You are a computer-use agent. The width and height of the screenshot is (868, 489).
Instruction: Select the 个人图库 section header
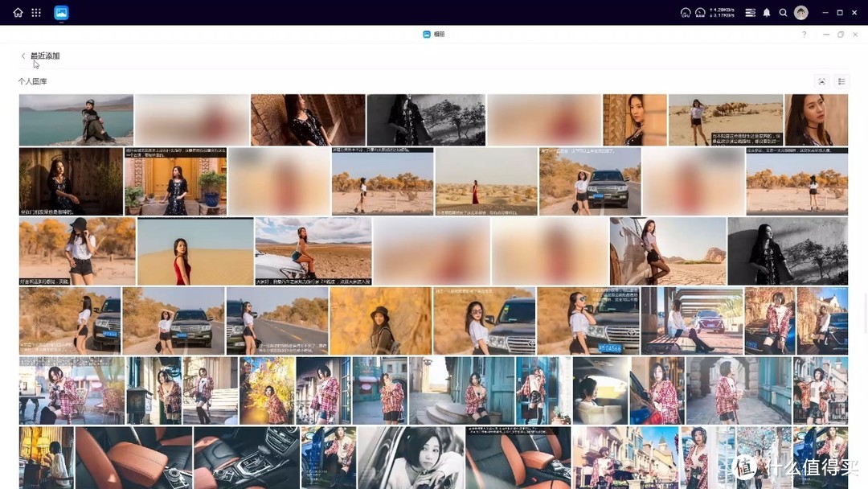[x=32, y=81]
